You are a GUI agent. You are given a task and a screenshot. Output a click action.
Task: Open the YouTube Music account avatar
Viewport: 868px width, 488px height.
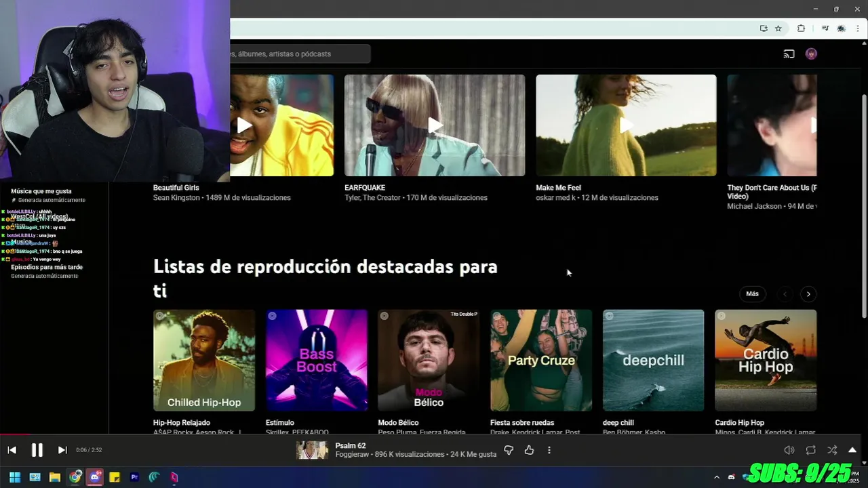pos(811,54)
